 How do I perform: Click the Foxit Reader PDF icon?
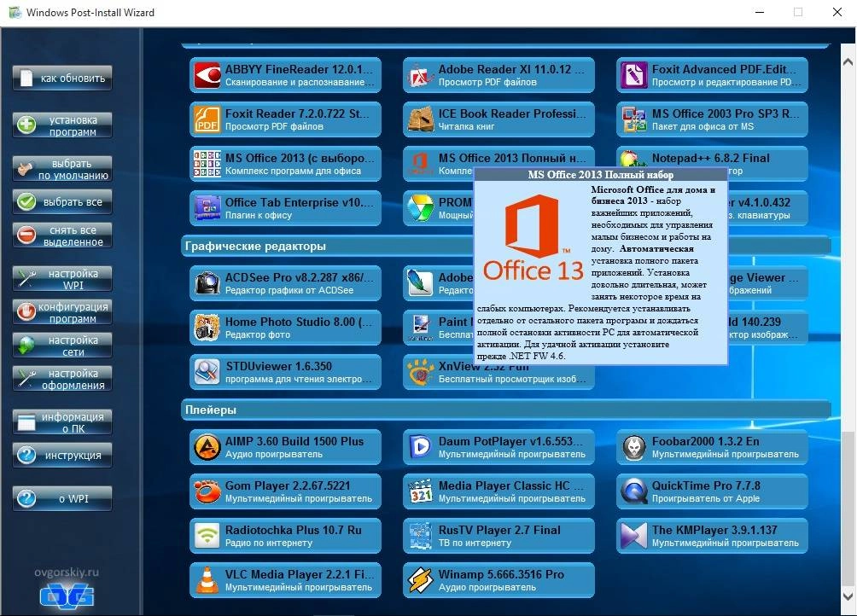click(x=207, y=119)
